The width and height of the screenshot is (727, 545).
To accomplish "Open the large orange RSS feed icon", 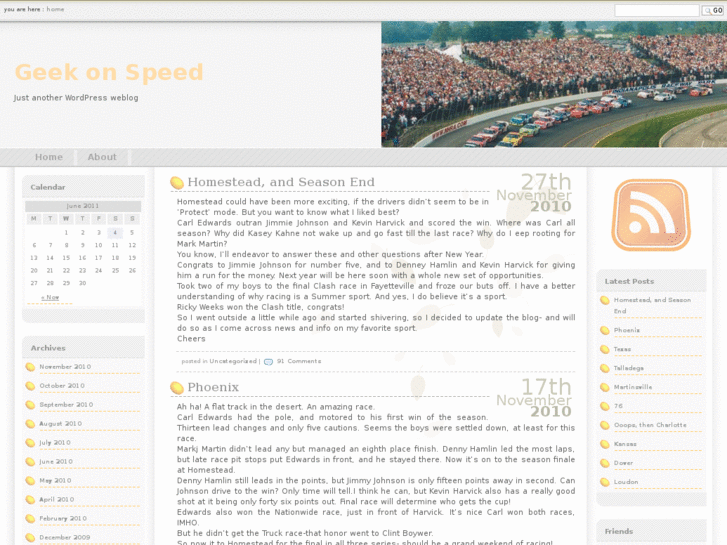I will (651, 215).
